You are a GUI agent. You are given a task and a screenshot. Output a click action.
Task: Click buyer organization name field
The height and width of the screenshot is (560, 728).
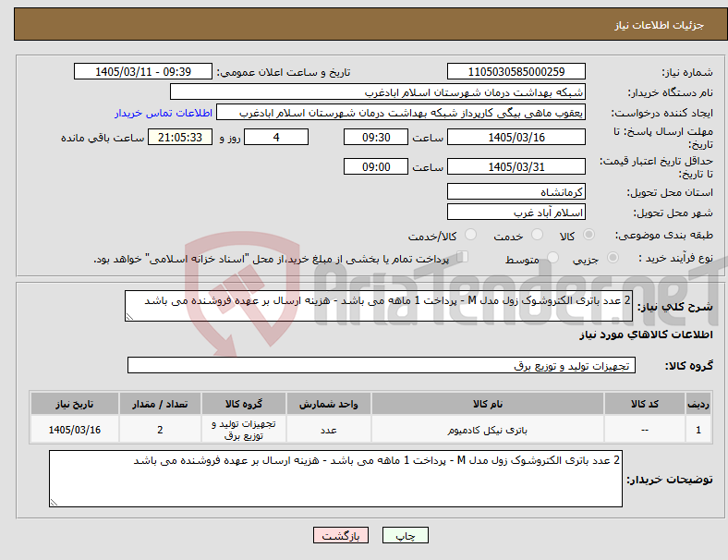[378, 91]
